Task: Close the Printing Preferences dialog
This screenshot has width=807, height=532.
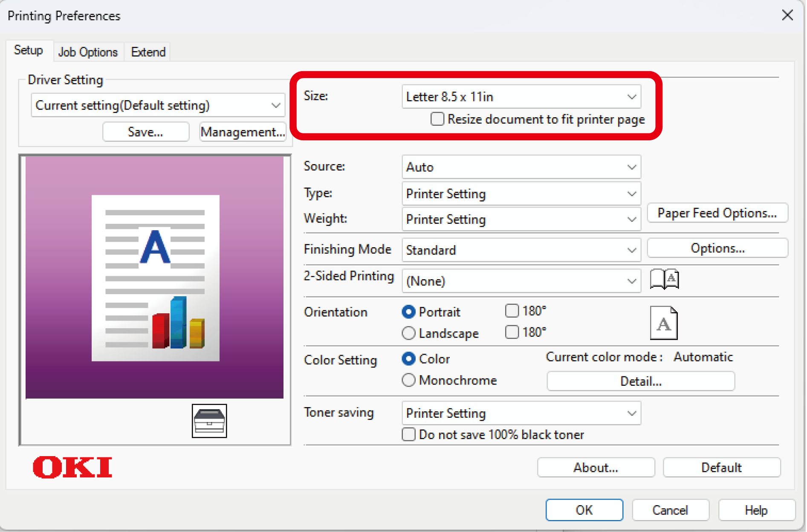Action: coord(787,15)
